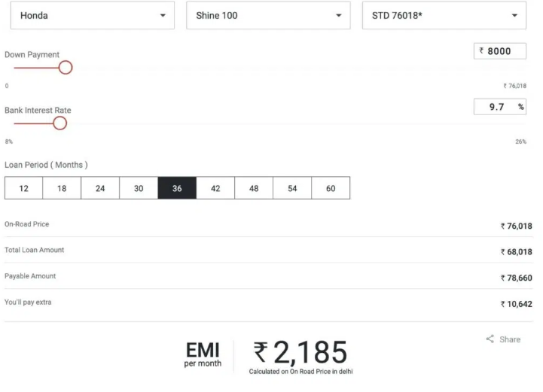
Task: Click the Down Payment slider handle
Action: point(66,68)
